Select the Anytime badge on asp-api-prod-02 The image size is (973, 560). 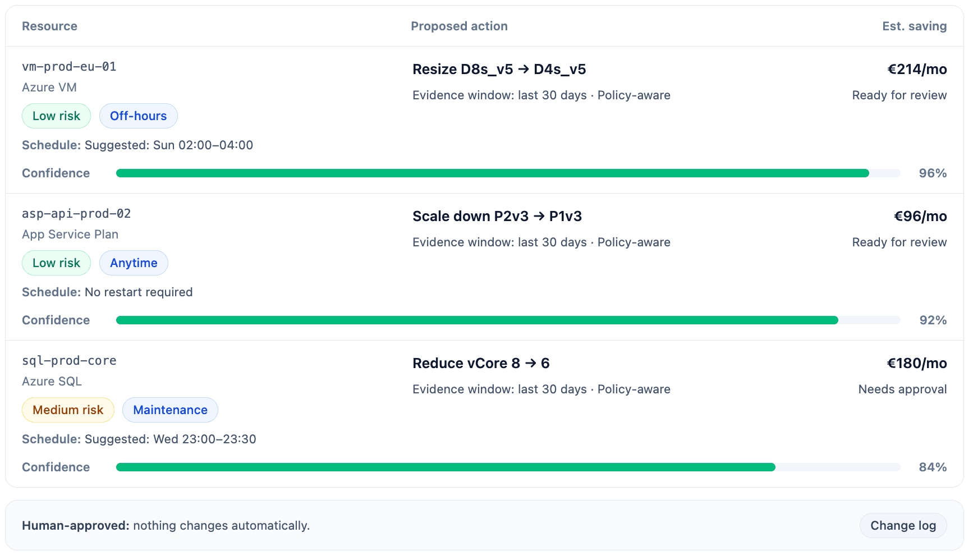[x=134, y=263]
